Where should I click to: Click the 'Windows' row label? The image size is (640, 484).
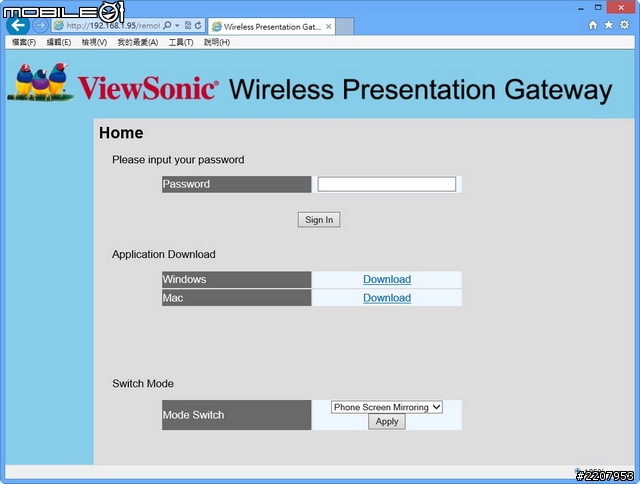click(237, 280)
